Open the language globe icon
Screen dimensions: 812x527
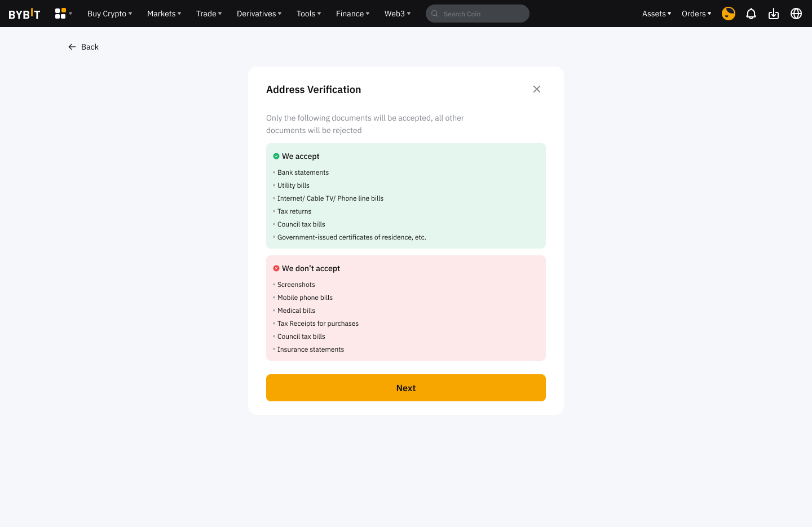796,14
